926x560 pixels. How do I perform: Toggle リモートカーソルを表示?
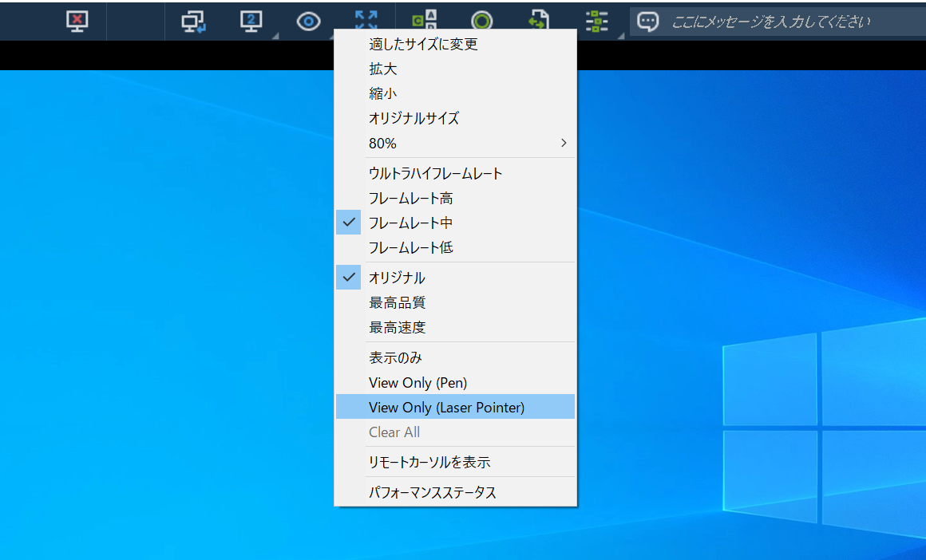coord(455,462)
